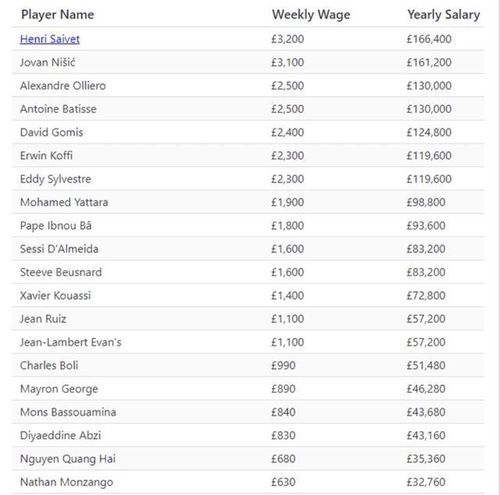Click Mohamed Yattara's £98,800 yearly salary
This screenshot has height=495, width=500.
426,202
